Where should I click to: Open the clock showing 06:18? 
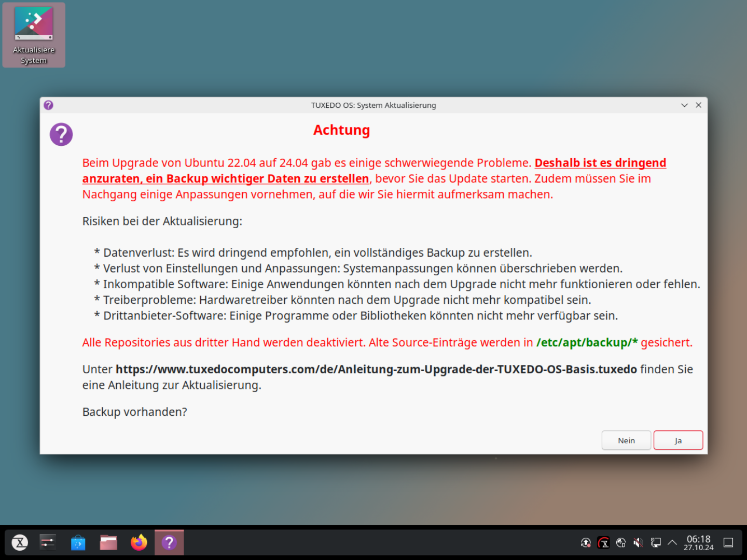pyautogui.click(x=699, y=543)
